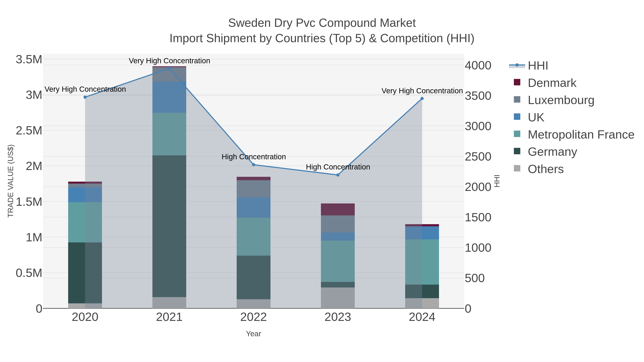This screenshot has width=644, height=362.
Task: Toggle the UK legend entry
Action: click(529, 117)
